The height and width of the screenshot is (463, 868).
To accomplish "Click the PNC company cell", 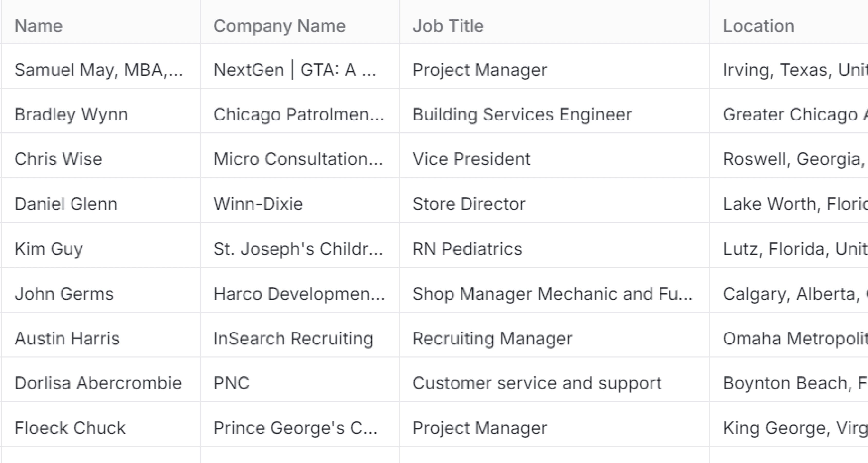I will pos(231,383).
